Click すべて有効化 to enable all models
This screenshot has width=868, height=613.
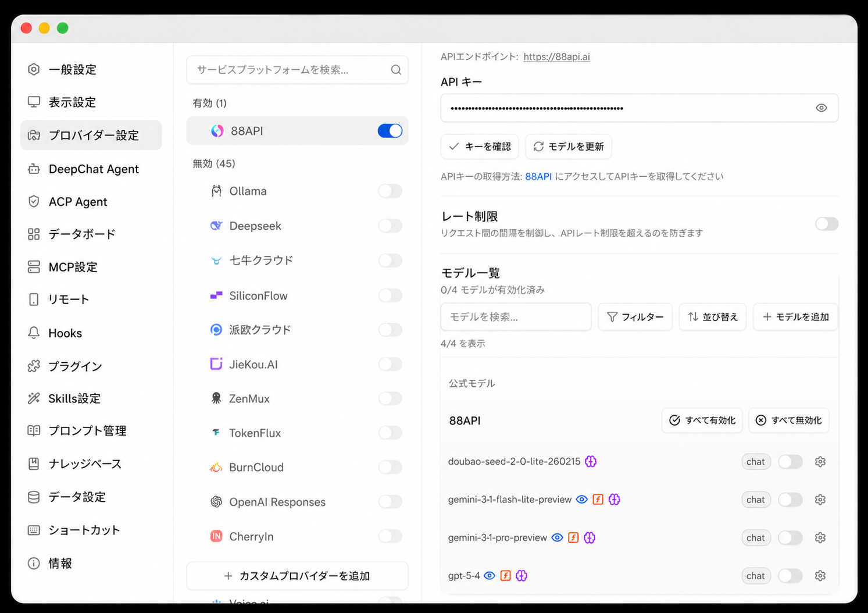click(x=702, y=420)
